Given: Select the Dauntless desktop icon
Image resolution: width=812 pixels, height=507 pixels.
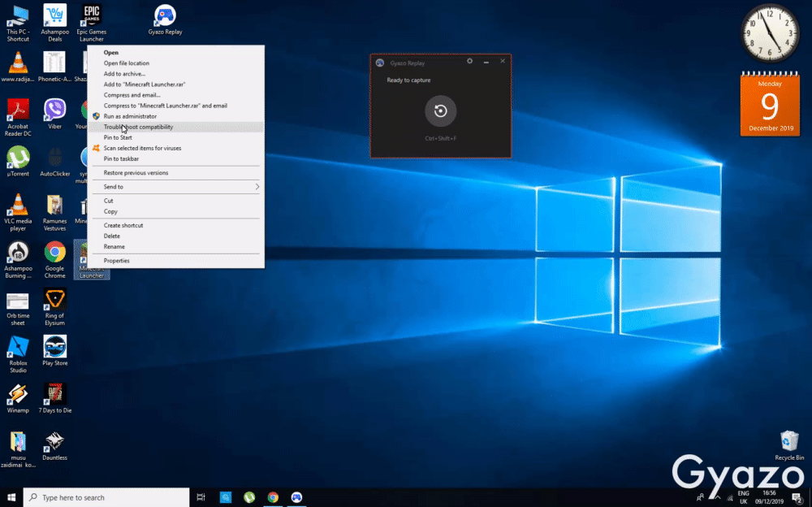Looking at the screenshot, I should pos(54,443).
